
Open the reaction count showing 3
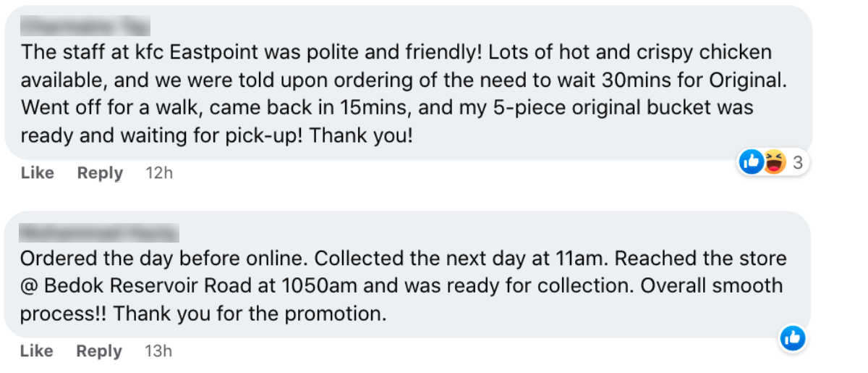(797, 163)
